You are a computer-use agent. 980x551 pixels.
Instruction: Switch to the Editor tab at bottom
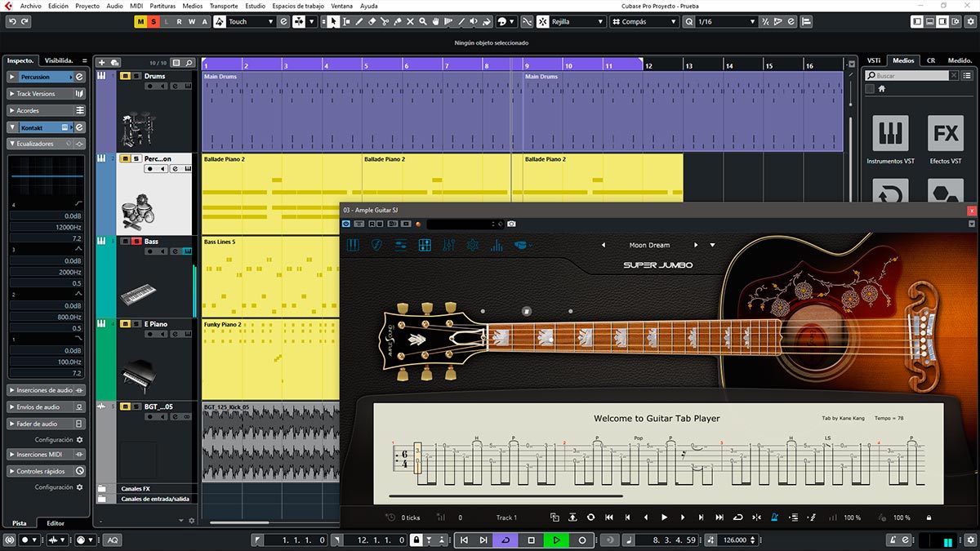pos(56,523)
